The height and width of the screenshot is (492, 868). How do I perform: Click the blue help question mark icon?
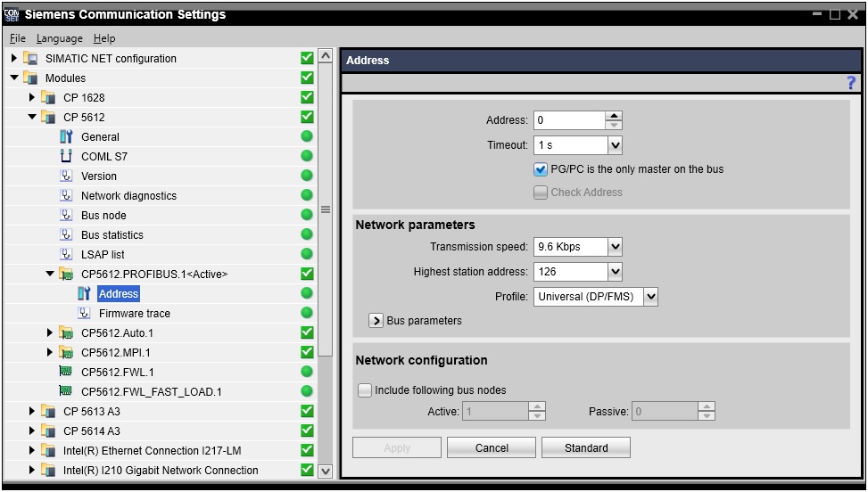(x=851, y=83)
